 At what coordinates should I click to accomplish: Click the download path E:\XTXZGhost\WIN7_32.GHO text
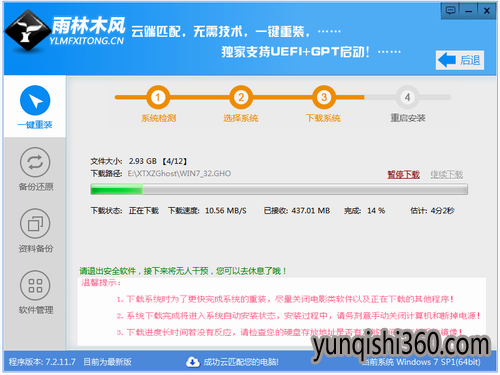tap(179, 173)
